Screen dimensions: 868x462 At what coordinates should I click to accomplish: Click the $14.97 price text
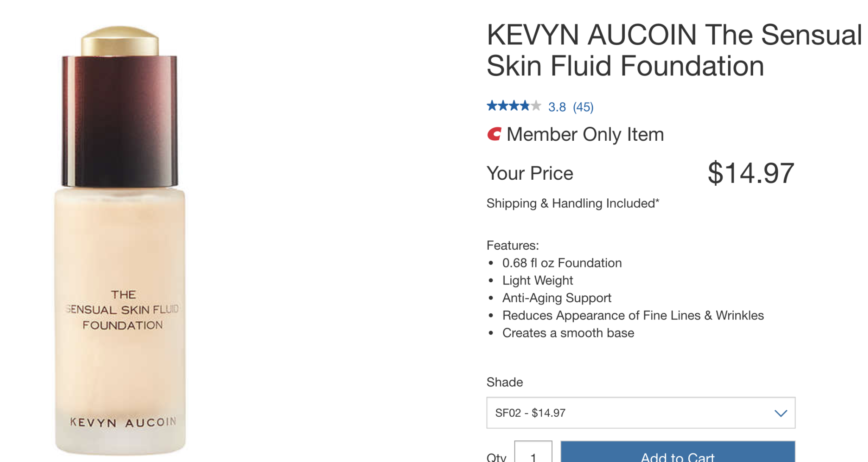point(751,173)
